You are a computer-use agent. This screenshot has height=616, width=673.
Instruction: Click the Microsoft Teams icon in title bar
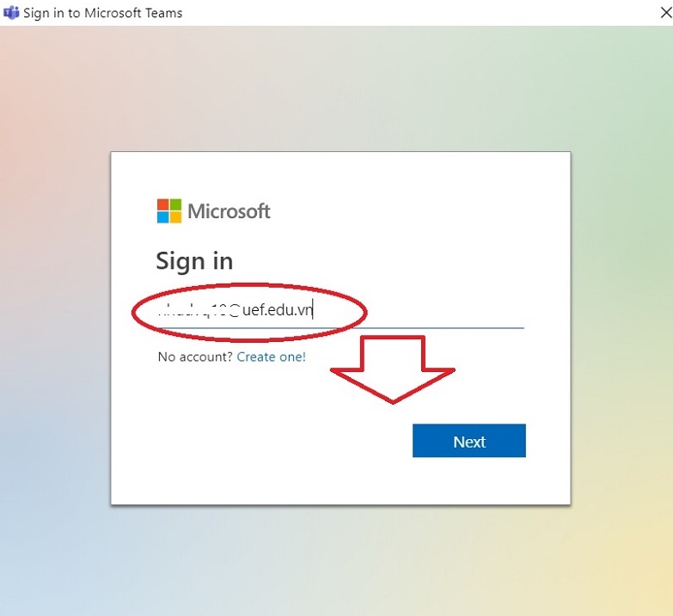coord(11,12)
